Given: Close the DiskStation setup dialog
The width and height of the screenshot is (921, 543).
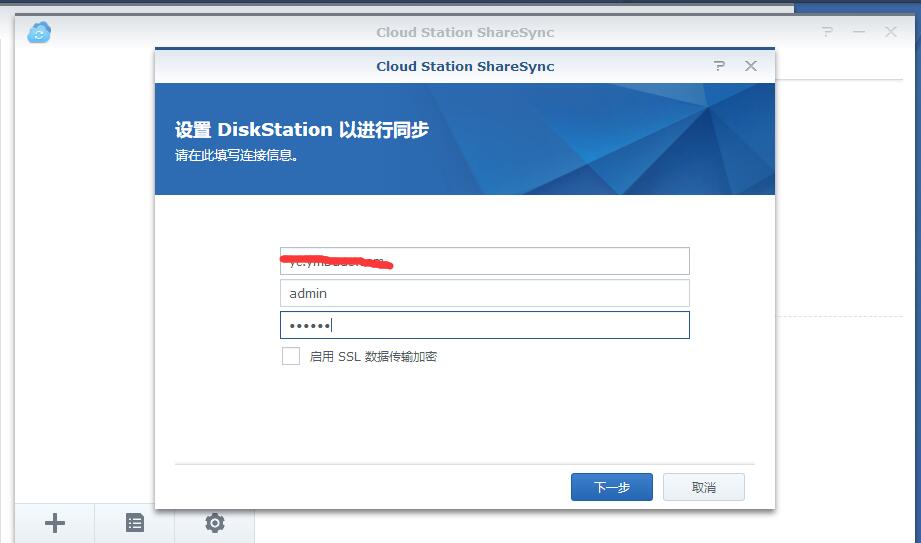Looking at the screenshot, I should point(751,66).
